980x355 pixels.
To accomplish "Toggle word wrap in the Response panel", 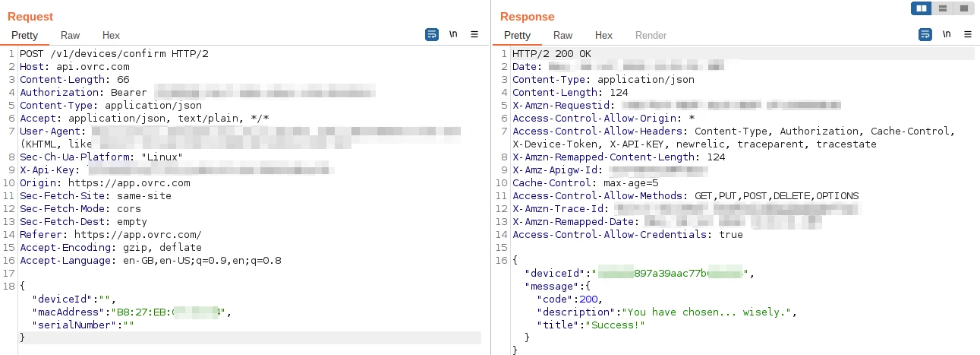I will [x=925, y=34].
